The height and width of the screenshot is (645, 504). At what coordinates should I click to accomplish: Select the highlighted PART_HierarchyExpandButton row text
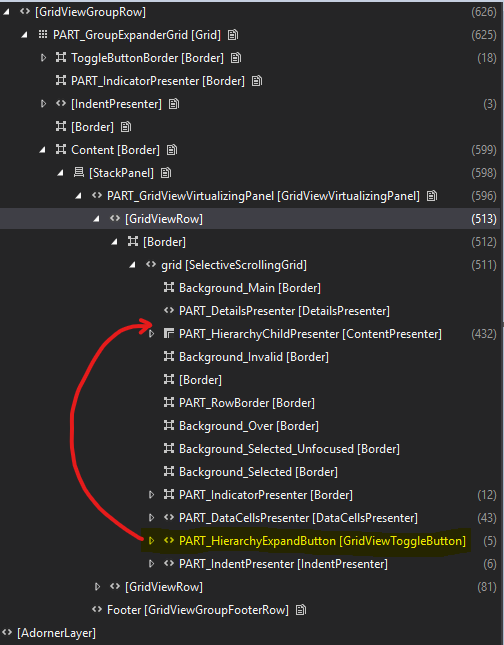coord(322,541)
